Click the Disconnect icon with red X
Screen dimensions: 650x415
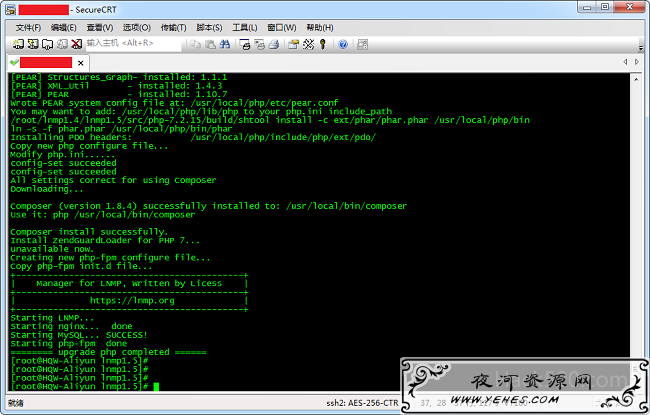[x=76, y=44]
